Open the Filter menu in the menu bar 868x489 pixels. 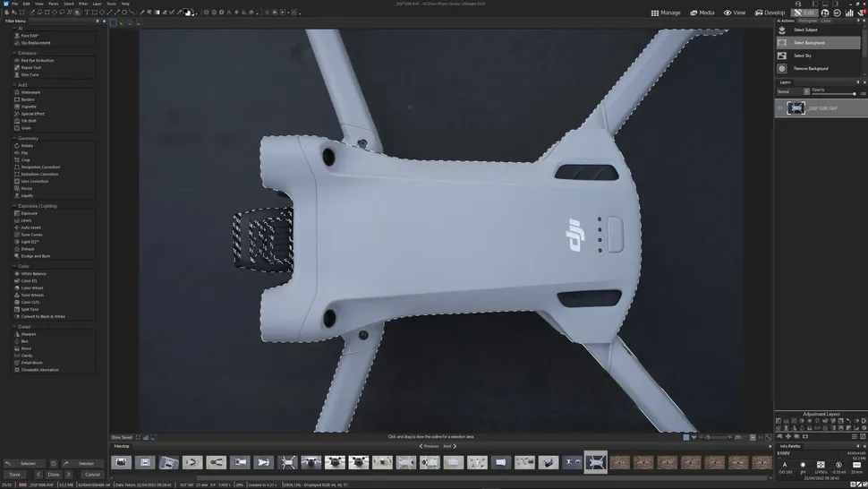(x=83, y=4)
